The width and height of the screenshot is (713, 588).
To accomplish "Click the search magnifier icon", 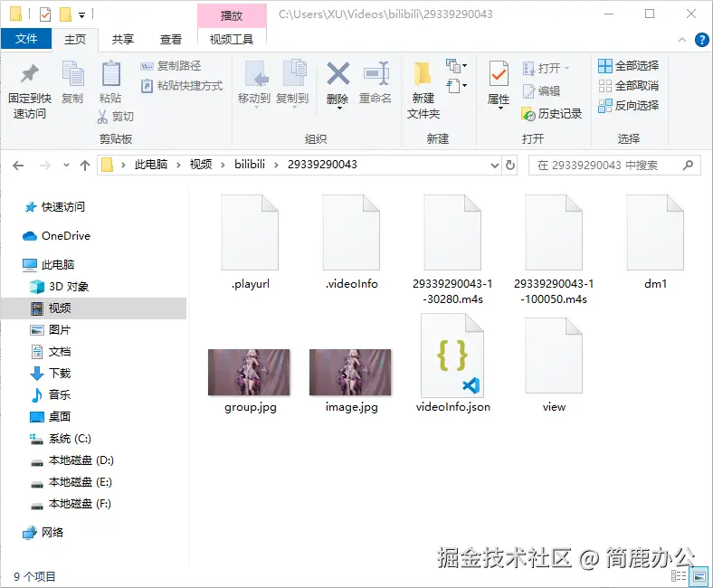I will 688,165.
